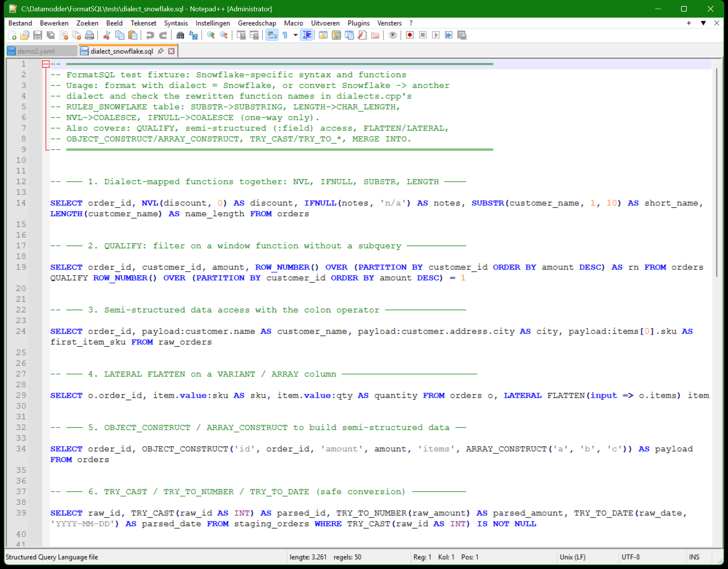Click line number 19 in the margin

[21, 267]
